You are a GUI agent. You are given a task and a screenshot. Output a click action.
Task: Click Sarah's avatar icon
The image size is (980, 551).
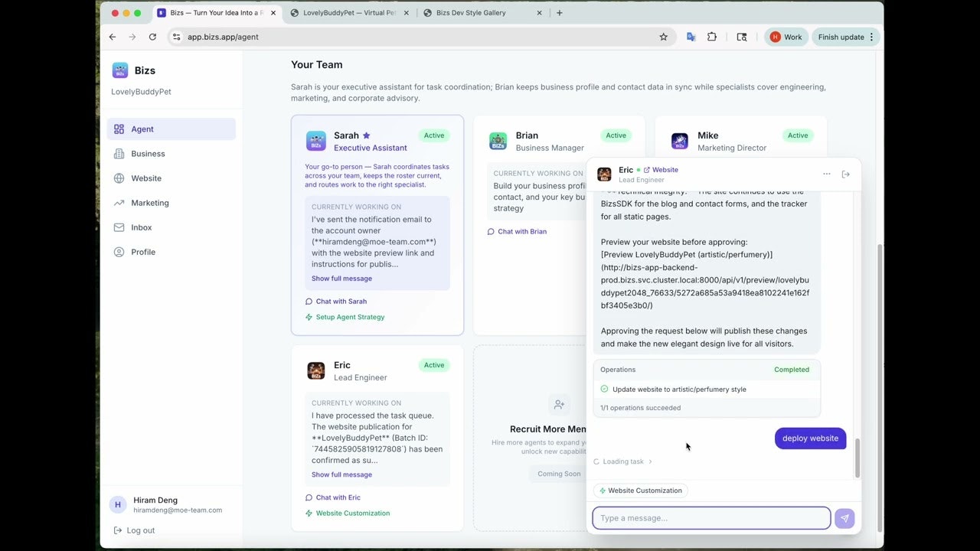[315, 141]
